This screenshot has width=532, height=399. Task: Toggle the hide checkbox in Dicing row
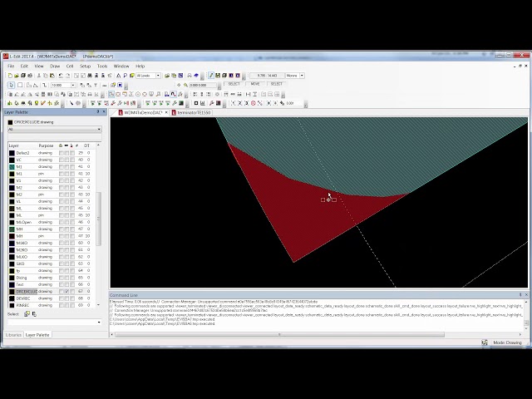(66, 278)
